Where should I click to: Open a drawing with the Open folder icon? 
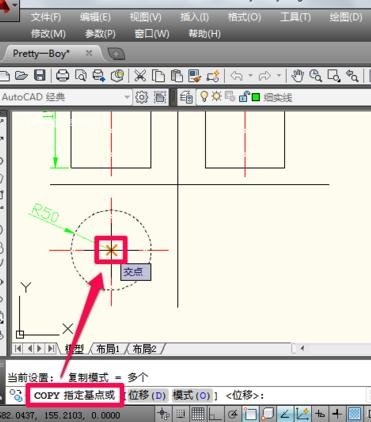21,76
